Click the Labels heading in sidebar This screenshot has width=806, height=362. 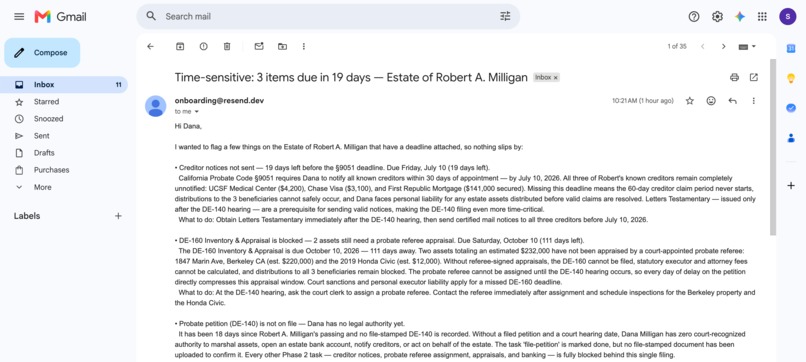tap(27, 216)
